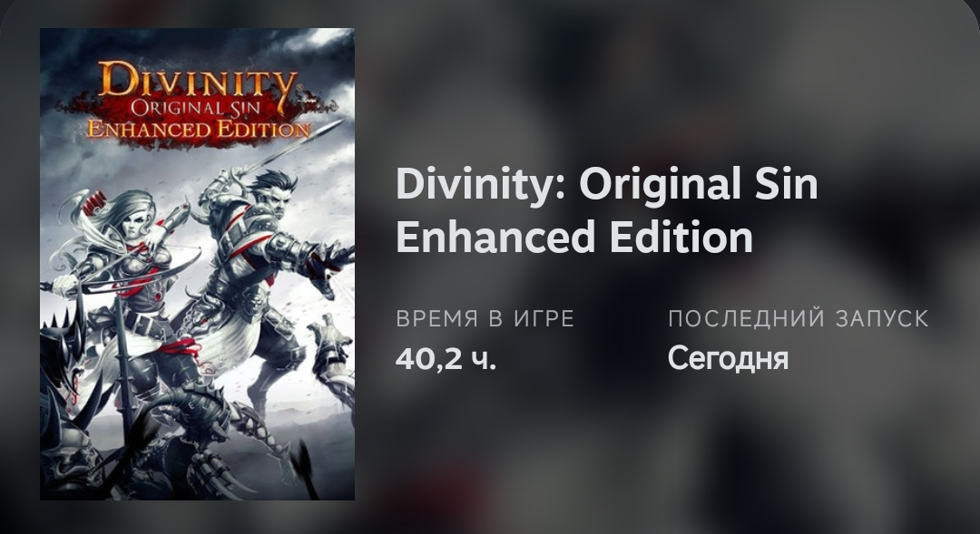This screenshot has width=980, height=534.
Task: Open the Divinity: Original Sin title heading
Action: tap(606, 184)
